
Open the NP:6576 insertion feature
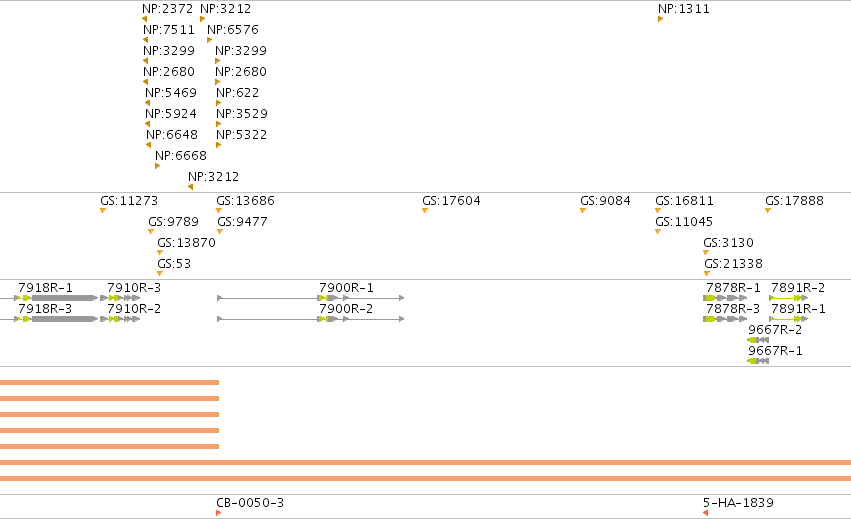coord(209,40)
